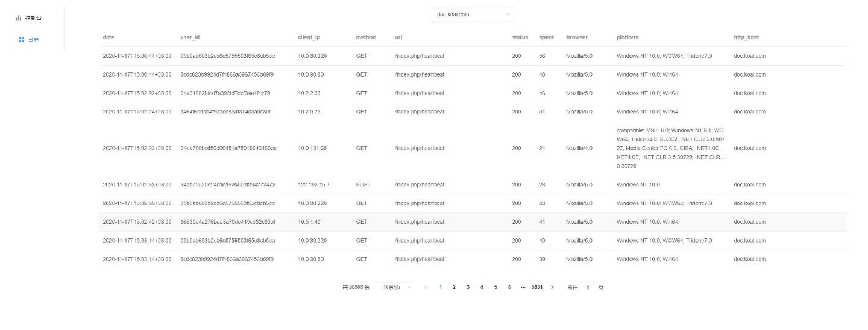Click the client_ip column header
The image size is (868, 330).
tap(309, 37)
